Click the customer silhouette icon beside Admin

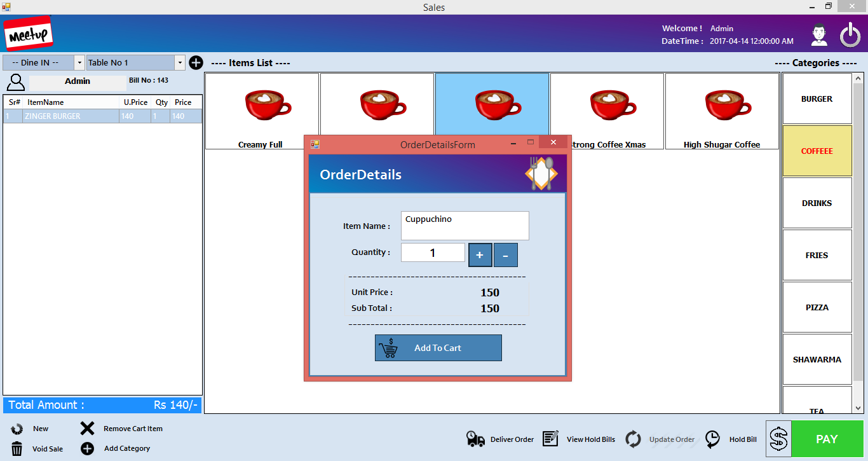point(16,82)
